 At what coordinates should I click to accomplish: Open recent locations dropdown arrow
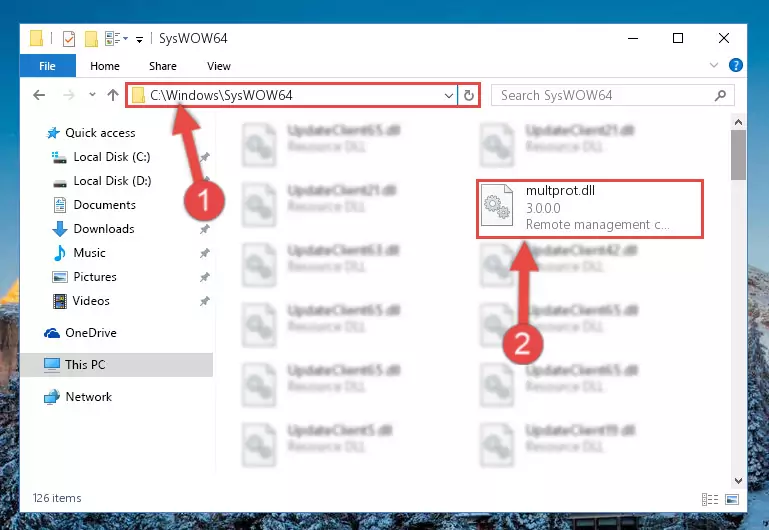click(92, 95)
